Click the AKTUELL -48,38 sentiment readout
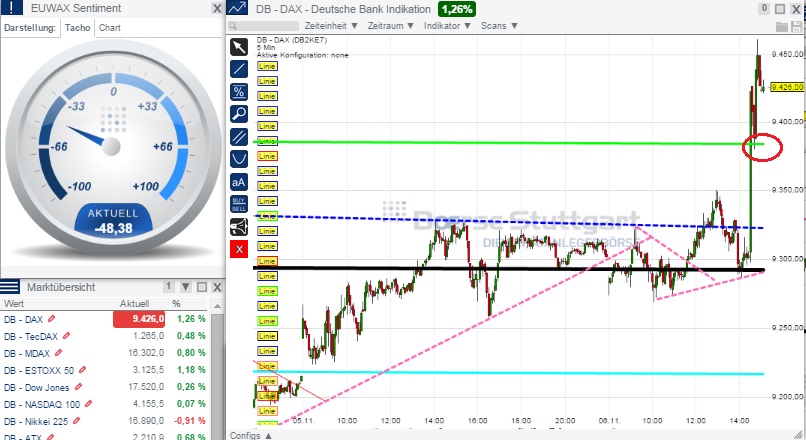The width and height of the screenshot is (806, 440). click(113, 222)
